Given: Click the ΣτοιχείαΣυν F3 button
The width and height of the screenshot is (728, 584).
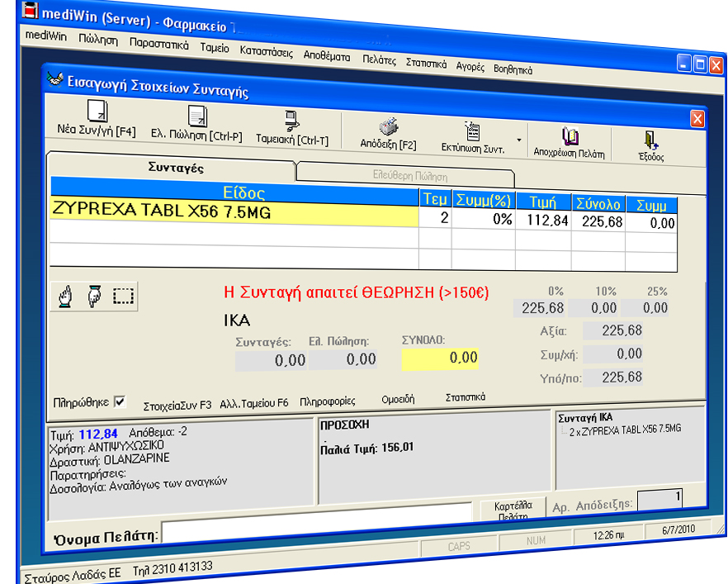Looking at the screenshot, I should [x=177, y=406].
